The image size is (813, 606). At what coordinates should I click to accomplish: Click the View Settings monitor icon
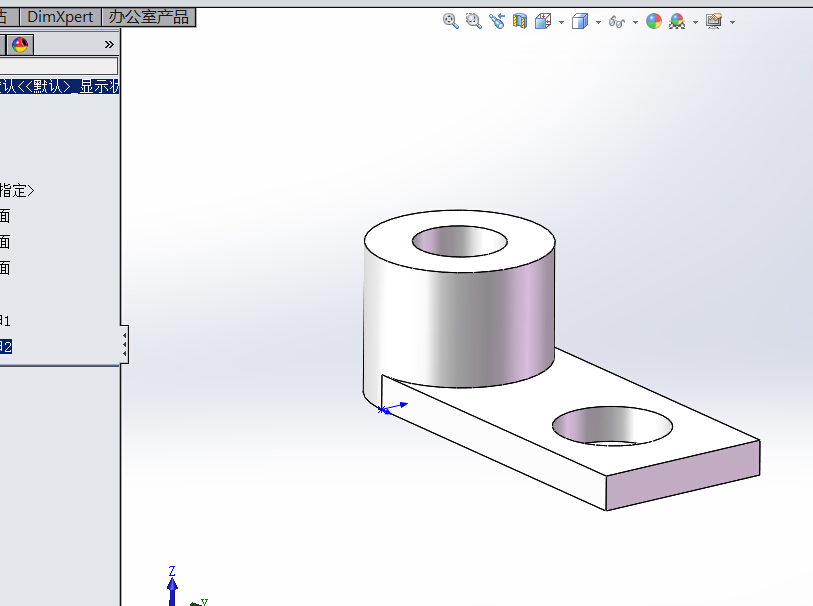click(714, 21)
